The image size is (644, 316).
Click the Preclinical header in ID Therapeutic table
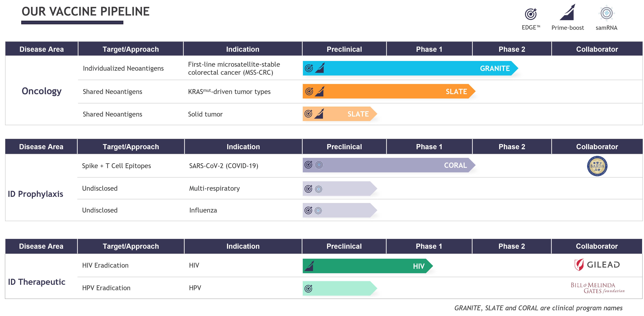coord(344,246)
